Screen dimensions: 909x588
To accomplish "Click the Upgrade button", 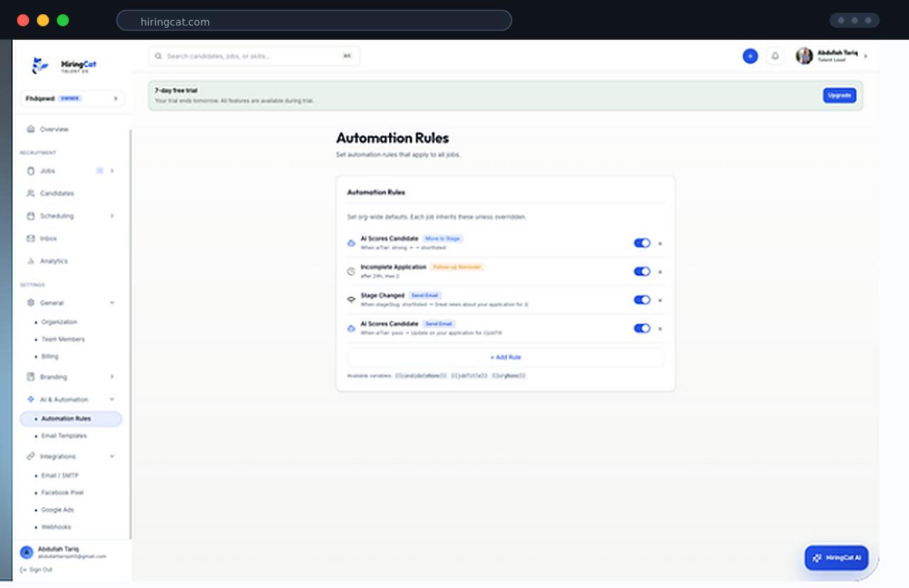I will [x=839, y=95].
